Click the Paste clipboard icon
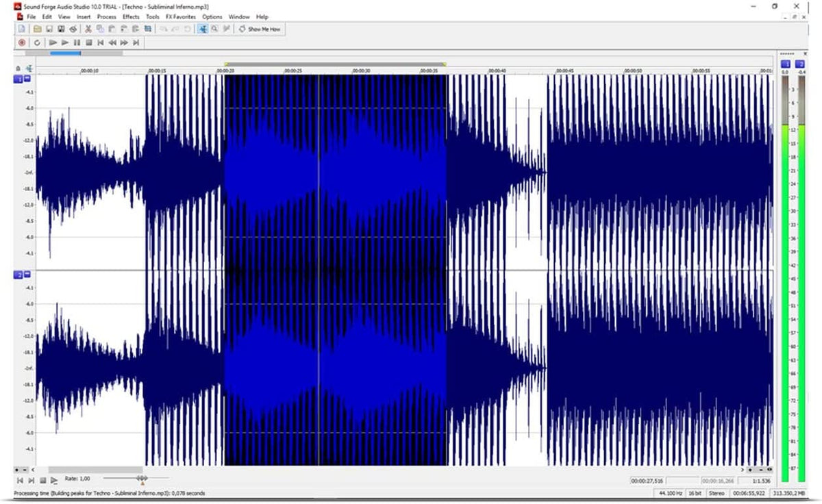The image size is (822, 504). pos(111,29)
